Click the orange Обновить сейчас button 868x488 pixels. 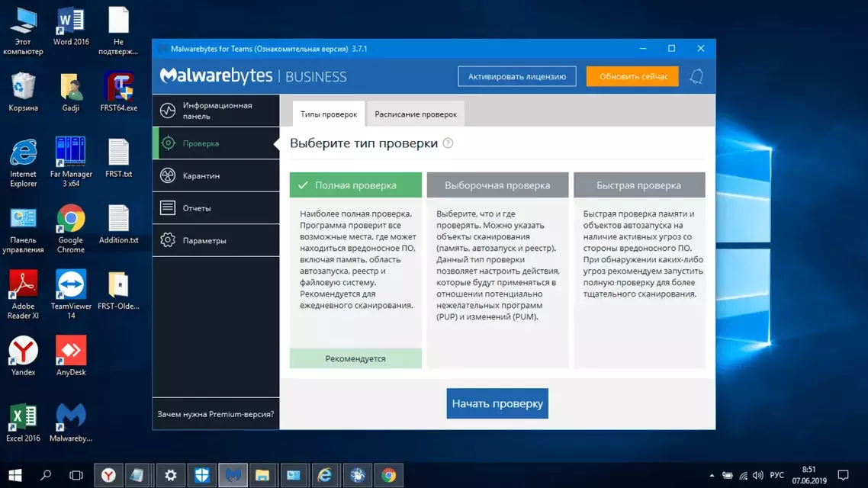pos(632,76)
